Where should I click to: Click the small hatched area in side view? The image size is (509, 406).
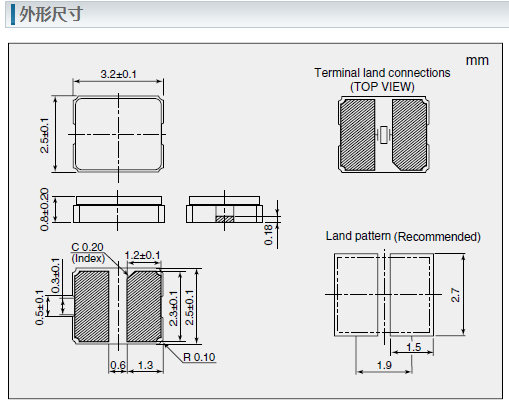tap(225, 219)
